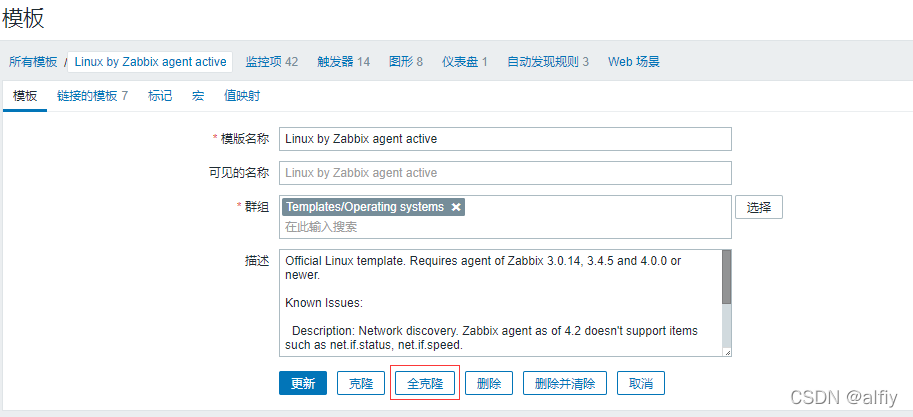Click the 可见的名称 input field

[x=505, y=172]
